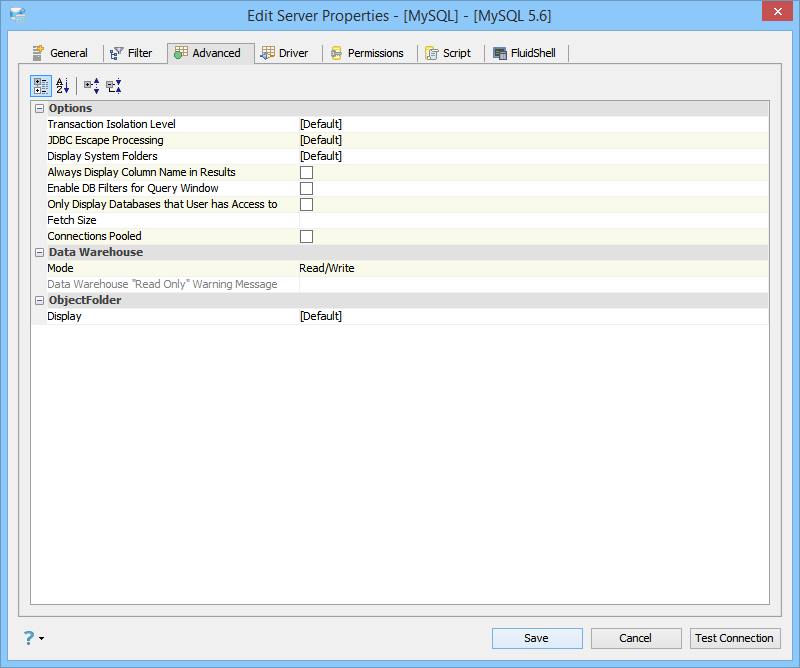Click the expand all categories icon
This screenshot has width=800, height=668.
92,86
